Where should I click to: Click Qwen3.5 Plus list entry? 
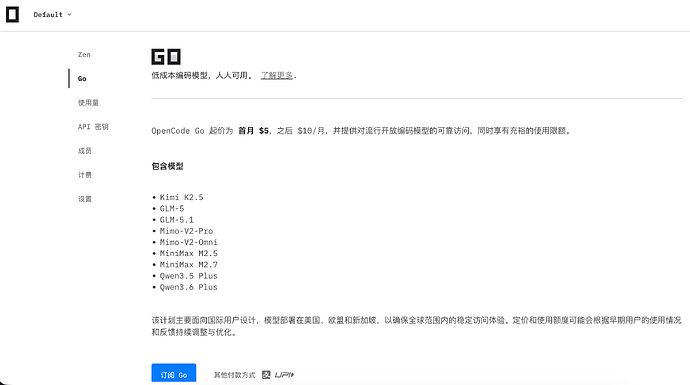click(188, 276)
